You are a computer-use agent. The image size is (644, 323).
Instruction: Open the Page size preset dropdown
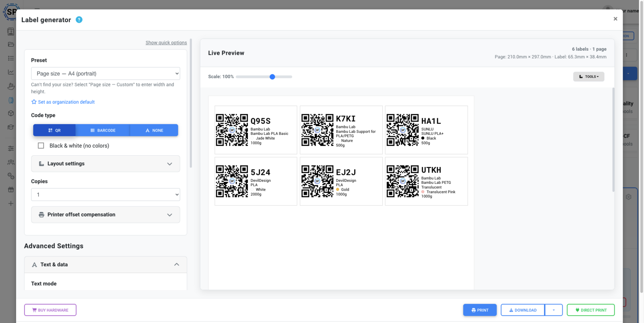[x=105, y=74]
